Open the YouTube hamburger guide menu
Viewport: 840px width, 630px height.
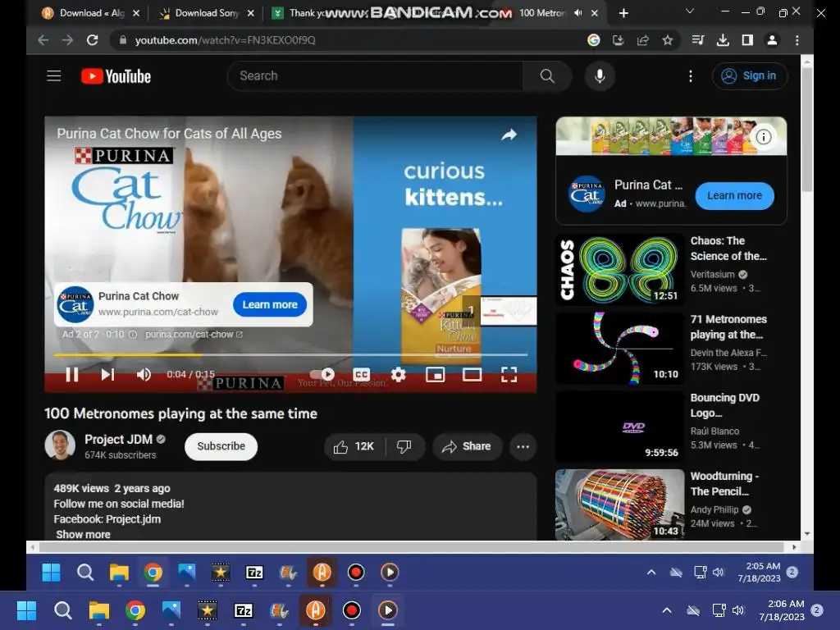(x=53, y=76)
